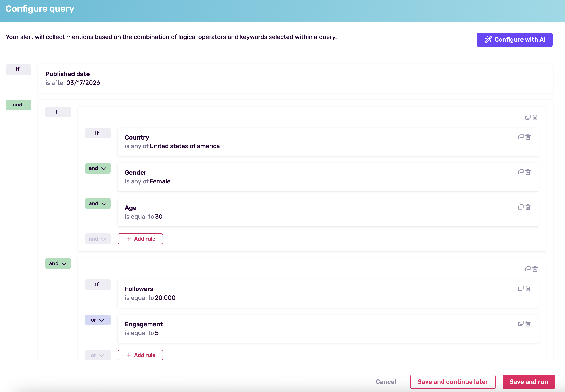Duplicate the Age rule
Viewport: 565px width, 392px height.
tap(520, 207)
